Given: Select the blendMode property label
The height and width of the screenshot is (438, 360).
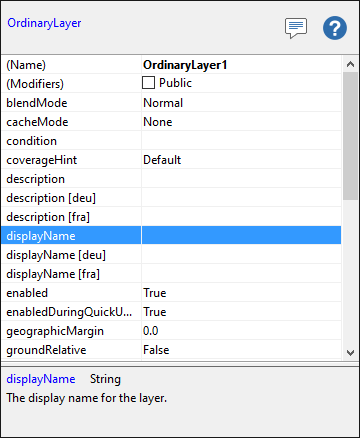Looking at the screenshot, I should [37, 103].
